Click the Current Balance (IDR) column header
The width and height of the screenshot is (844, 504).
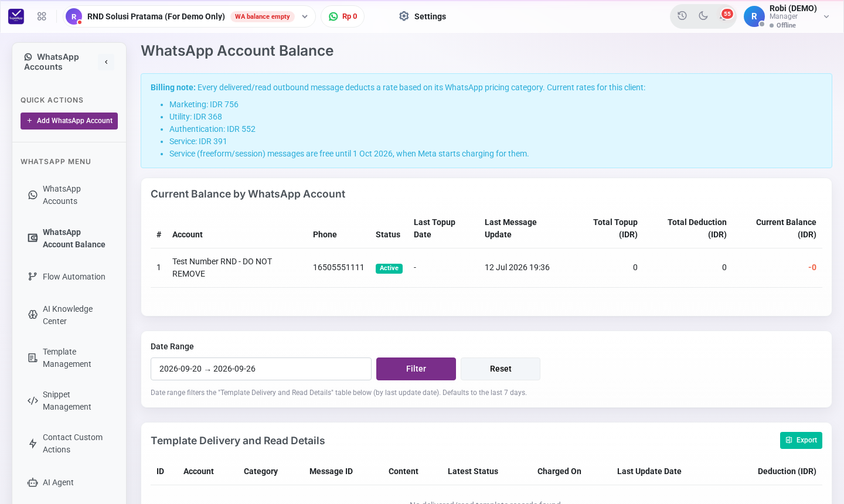point(786,229)
